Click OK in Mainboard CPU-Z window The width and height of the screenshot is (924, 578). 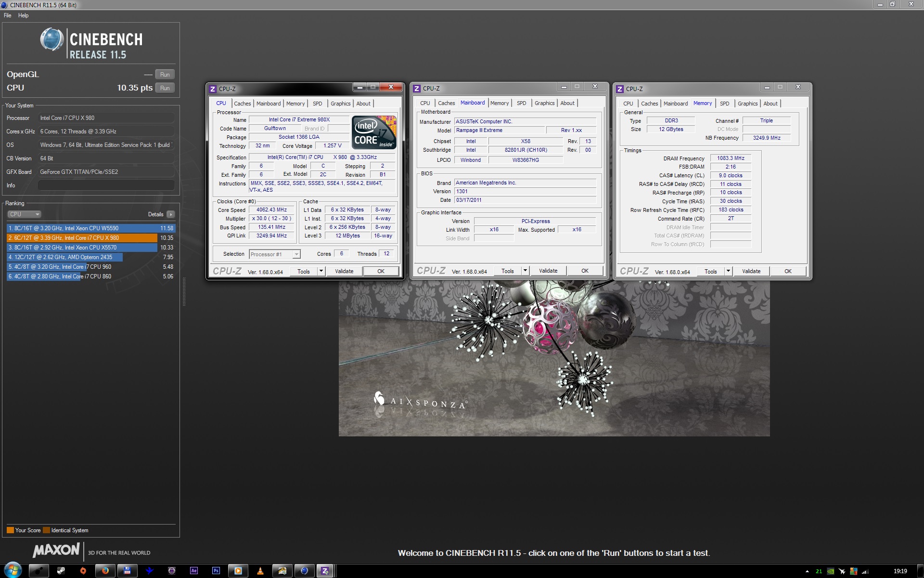click(585, 271)
